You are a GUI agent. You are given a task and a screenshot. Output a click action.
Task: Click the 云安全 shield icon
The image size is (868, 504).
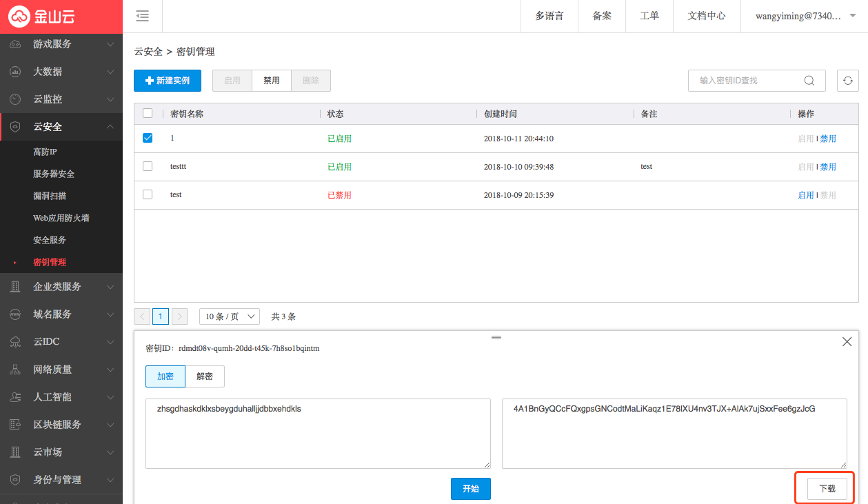(15, 127)
